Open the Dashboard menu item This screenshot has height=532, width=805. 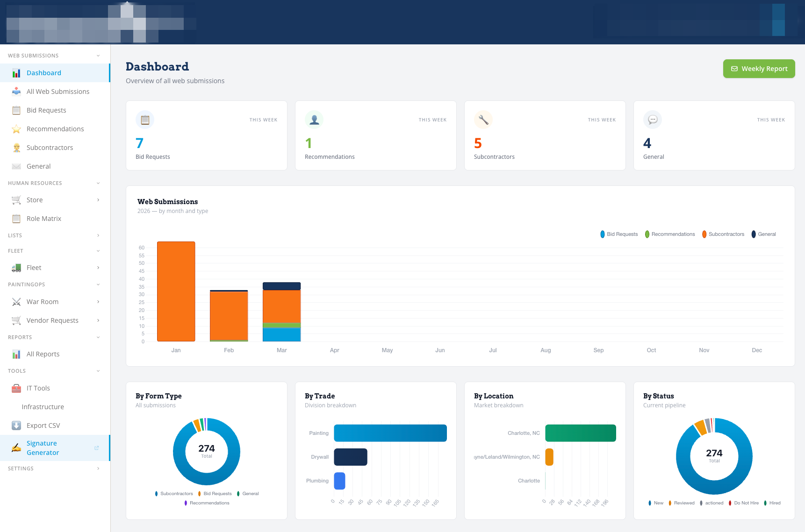coord(55,73)
